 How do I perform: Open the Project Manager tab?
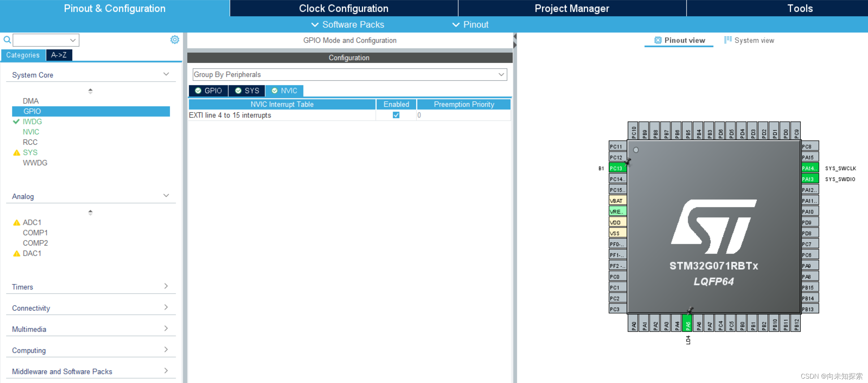(x=572, y=8)
